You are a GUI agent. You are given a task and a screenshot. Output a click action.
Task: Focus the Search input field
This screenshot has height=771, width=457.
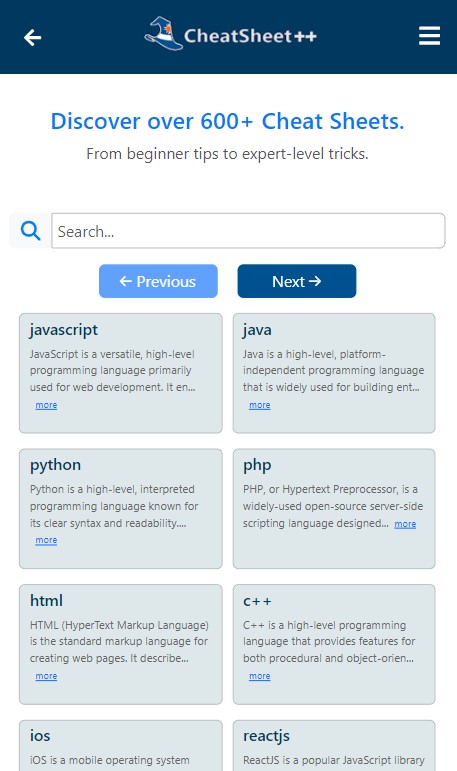[248, 231]
